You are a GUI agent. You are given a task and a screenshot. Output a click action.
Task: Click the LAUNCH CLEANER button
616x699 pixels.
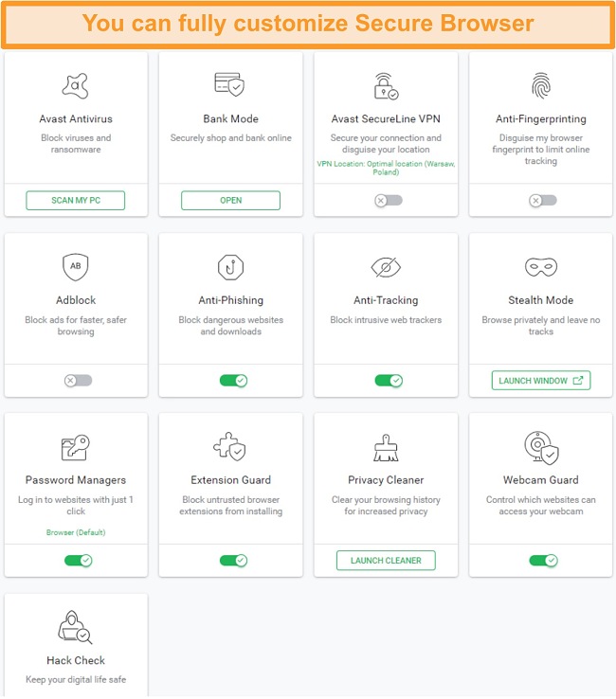tap(386, 561)
